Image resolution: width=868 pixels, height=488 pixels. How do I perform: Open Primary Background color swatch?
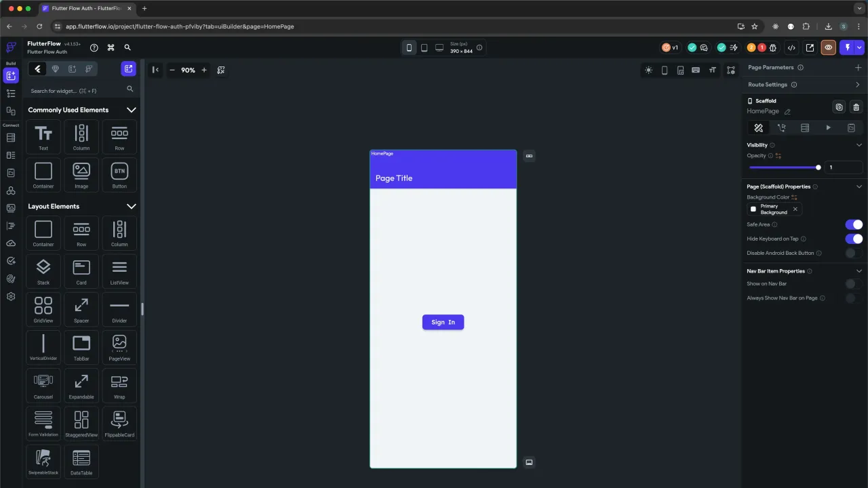pyautogui.click(x=753, y=209)
